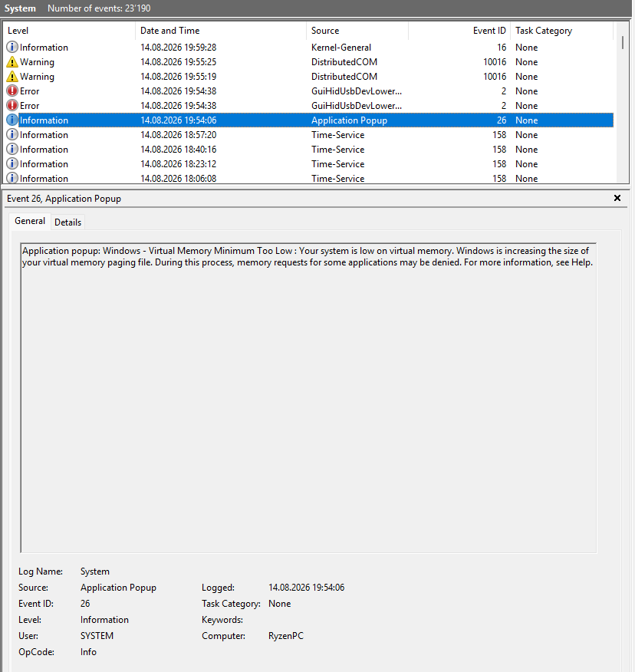Click the Information icon of the 18:57:20 Time-Service event
Screen dimensions: 635x672
12,134
